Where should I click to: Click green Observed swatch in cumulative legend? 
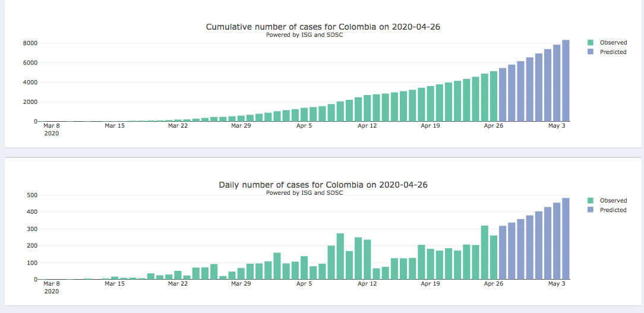click(591, 43)
